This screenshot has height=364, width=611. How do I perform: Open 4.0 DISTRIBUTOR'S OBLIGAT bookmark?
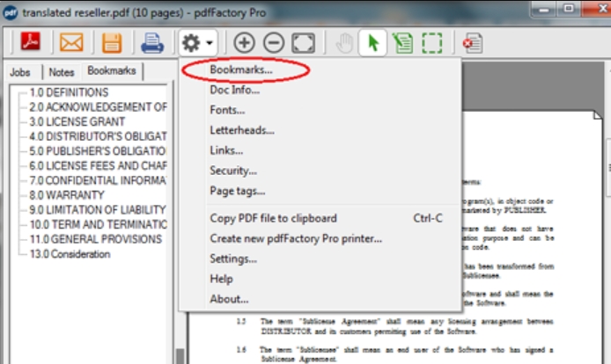(99, 136)
